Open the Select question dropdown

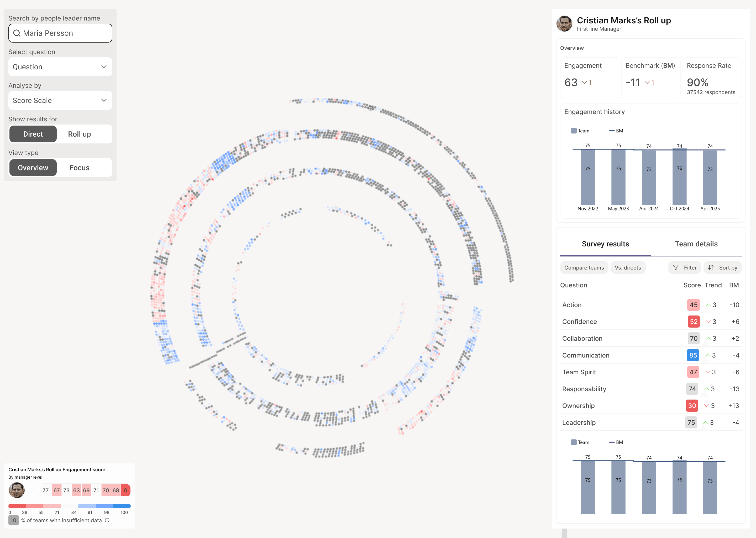tap(60, 67)
